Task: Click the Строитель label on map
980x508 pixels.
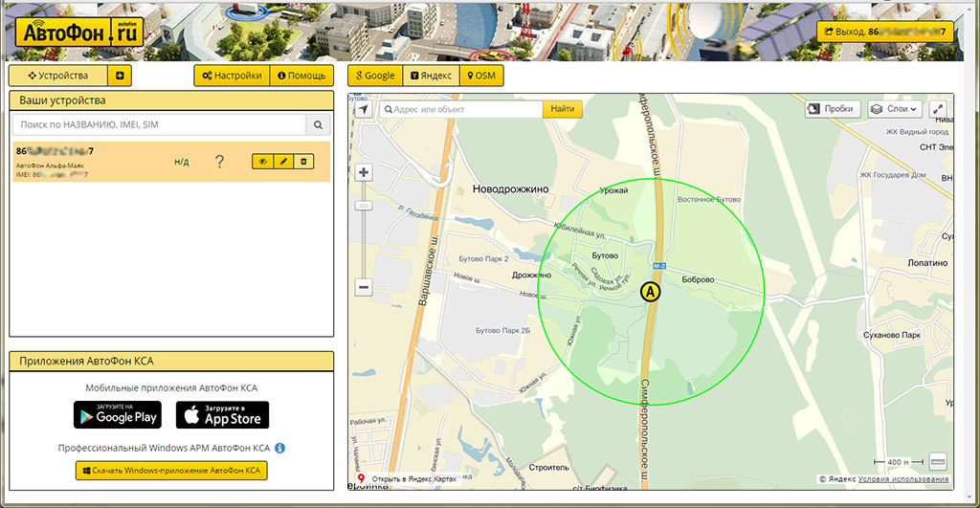Action: coord(548,468)
